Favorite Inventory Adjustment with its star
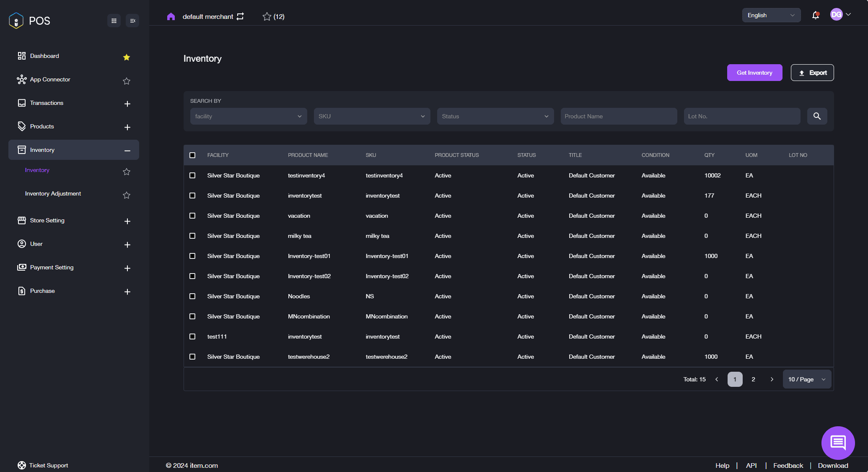The width and height of the screenshot is (868, 472). pos(127,195)
